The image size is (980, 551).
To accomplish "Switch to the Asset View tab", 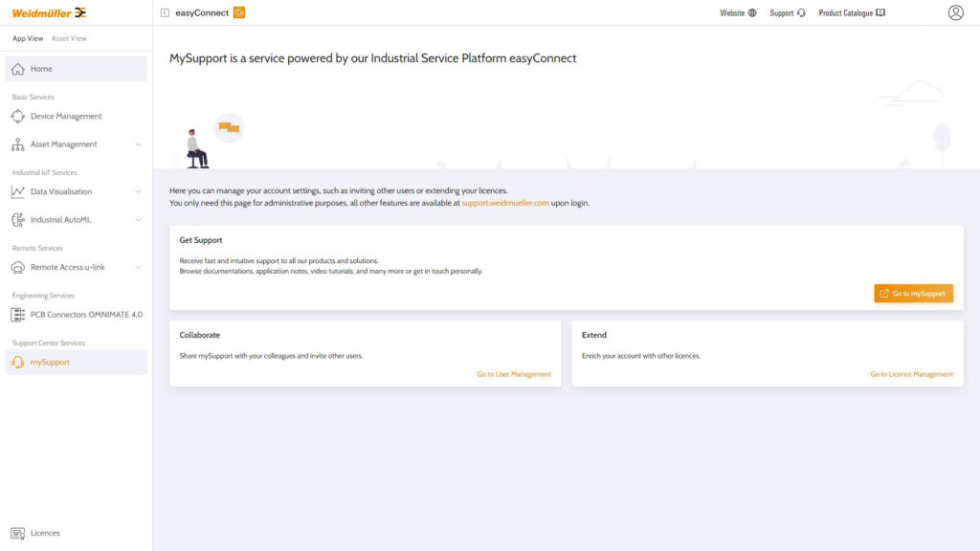I will click(x=69, y=38).
